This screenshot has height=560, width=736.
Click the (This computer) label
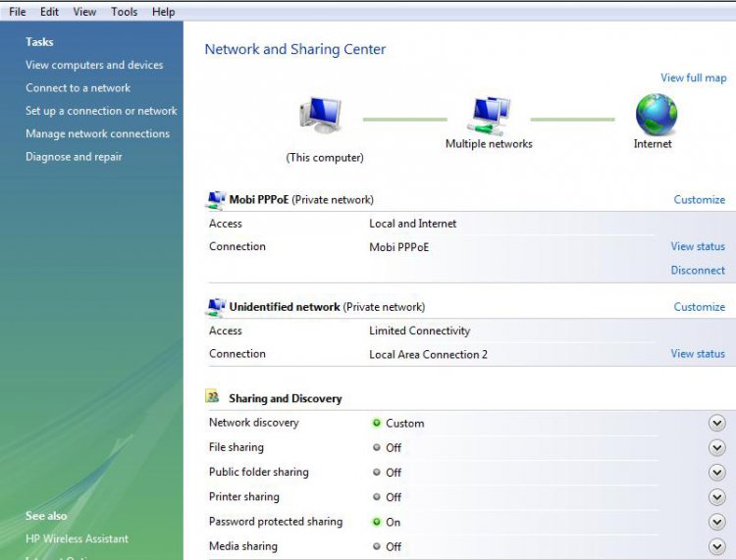pyautogui.click(x=325, y=158)
